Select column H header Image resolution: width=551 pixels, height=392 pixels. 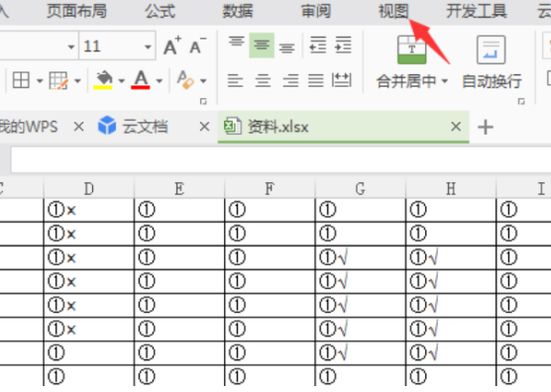(x=451, y=189)
